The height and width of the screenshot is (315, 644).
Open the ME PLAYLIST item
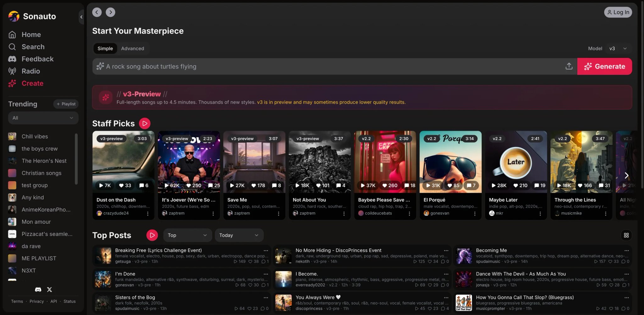39,259
